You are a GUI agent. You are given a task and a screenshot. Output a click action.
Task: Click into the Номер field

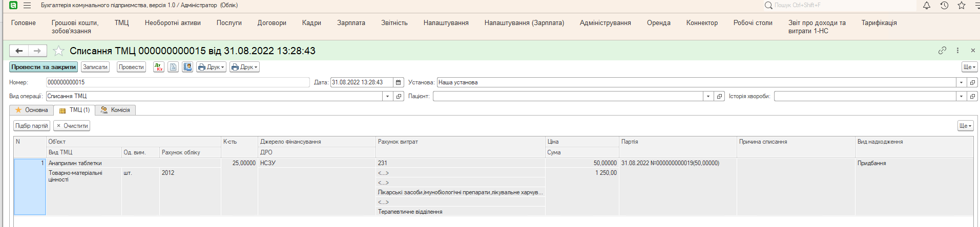point(178,82)
